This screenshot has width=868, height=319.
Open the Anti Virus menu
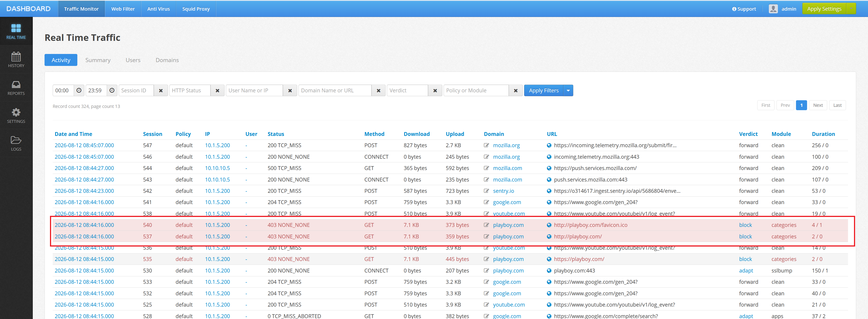(158, 9)
